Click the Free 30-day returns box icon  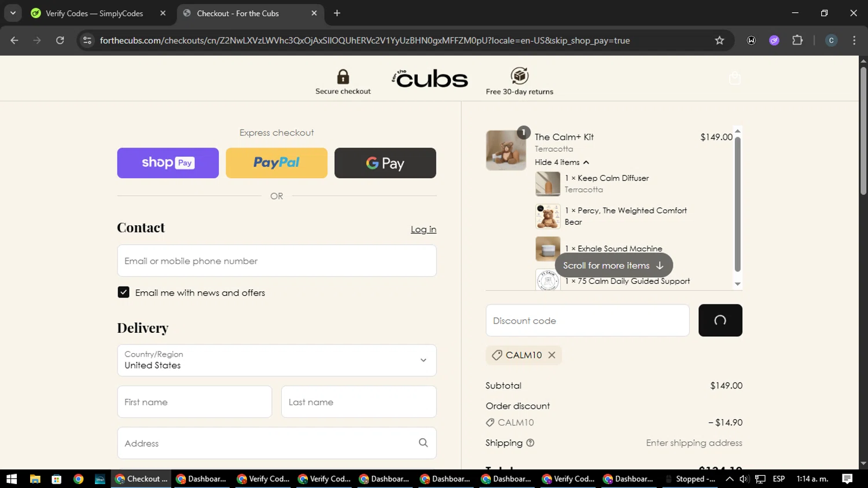(x=520, y=76)
